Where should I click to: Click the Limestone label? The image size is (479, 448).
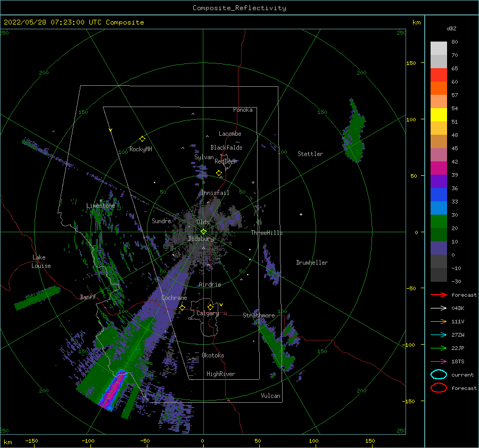(x=101, y=206)
